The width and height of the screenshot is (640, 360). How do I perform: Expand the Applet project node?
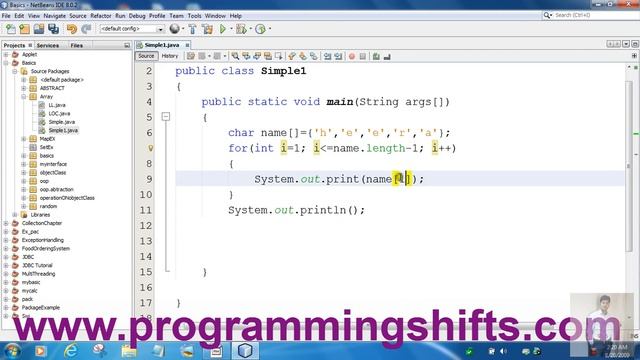tap(6, 54)
